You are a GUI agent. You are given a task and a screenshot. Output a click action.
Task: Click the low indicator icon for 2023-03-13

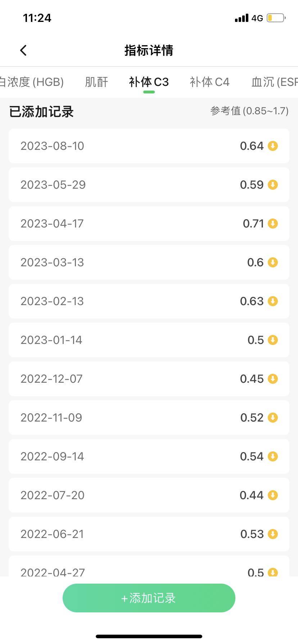coord(273,262)
